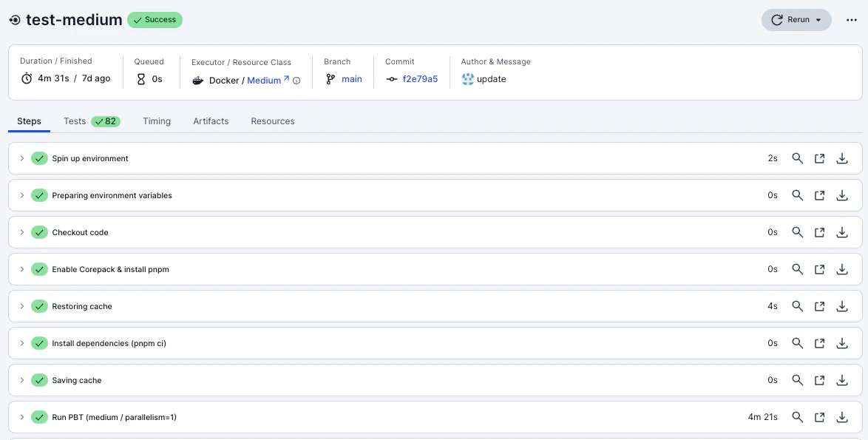Click the resource class info icon
This screenshot has width=868, height=440.
(296, 81)
